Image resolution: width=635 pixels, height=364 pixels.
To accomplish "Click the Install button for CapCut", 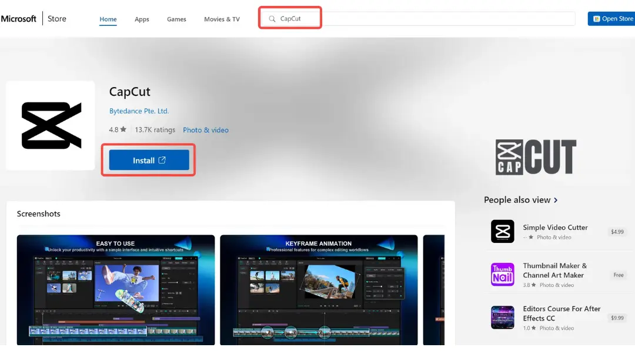I will click(148, 160).
